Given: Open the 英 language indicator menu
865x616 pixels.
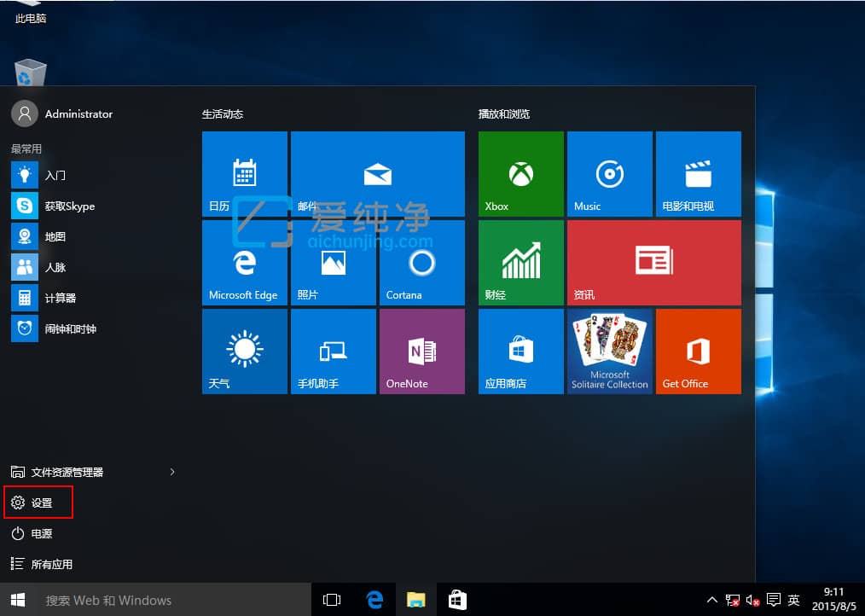Looking at the screenshot, I should tap(793, 600).
